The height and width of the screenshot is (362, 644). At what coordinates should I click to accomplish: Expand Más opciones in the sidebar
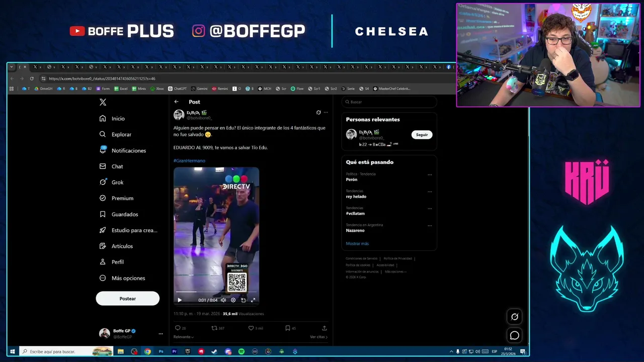click(x=122, y=278)
